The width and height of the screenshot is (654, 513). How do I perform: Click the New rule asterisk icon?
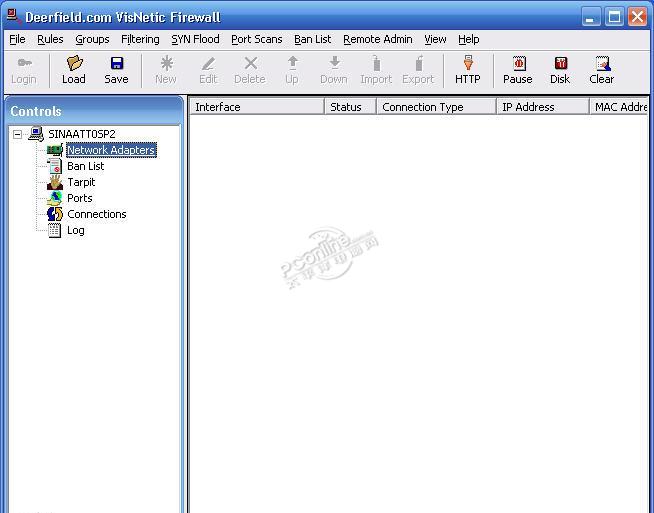point(166,63)
